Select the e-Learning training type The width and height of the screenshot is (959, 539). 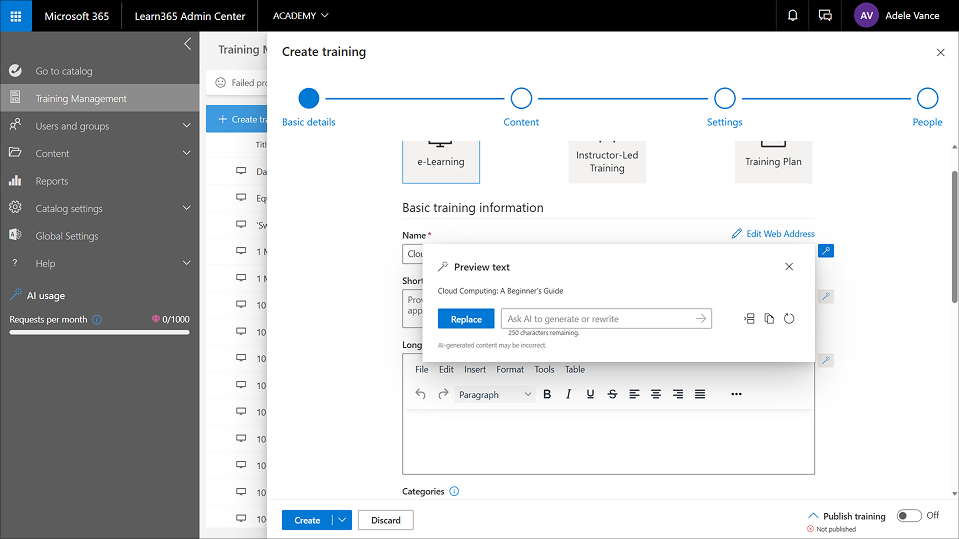pyautogui.click(x=441, y=158)
